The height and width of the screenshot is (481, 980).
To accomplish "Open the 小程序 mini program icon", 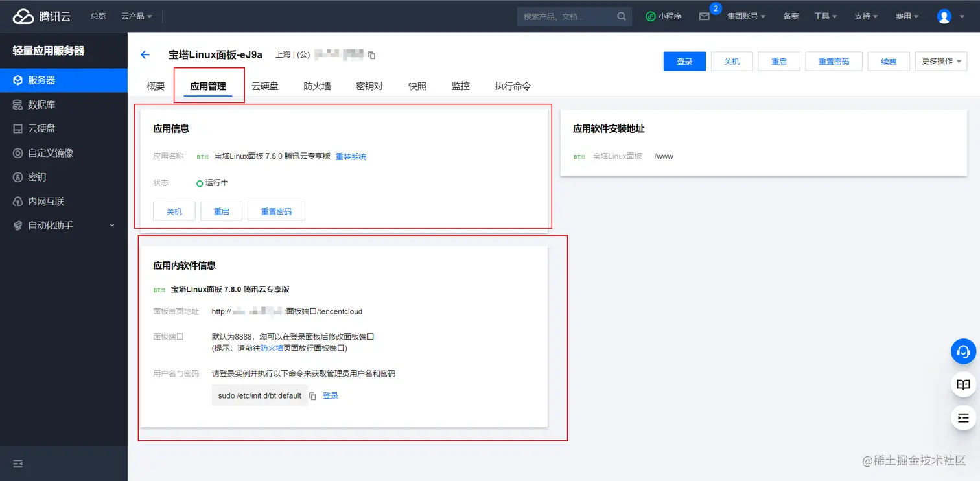I will point(651,16).
